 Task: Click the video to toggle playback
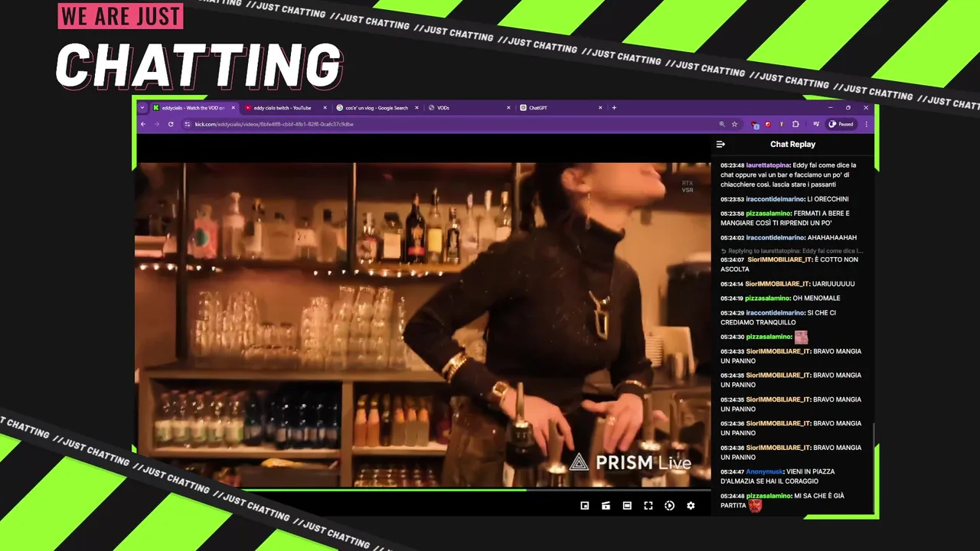tap(423, 324)
